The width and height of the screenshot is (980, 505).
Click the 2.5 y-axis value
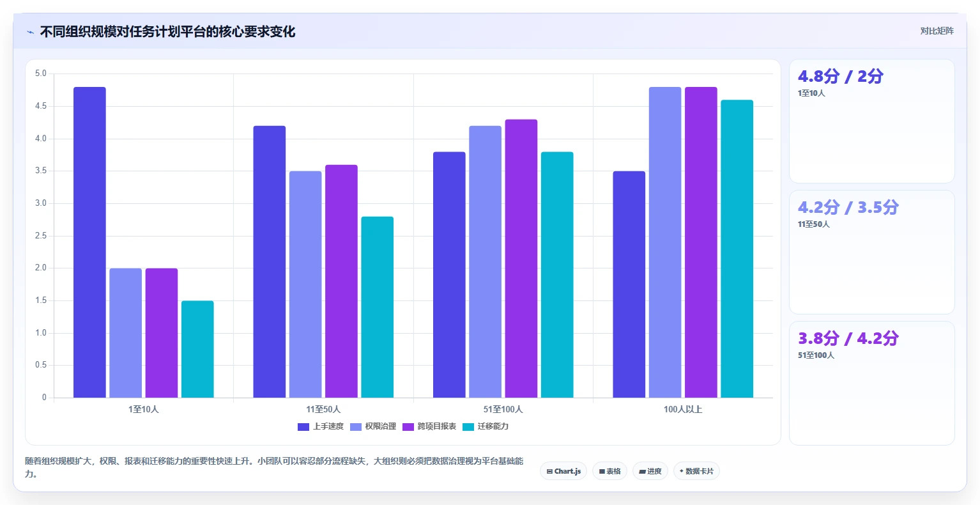point(41,236)
